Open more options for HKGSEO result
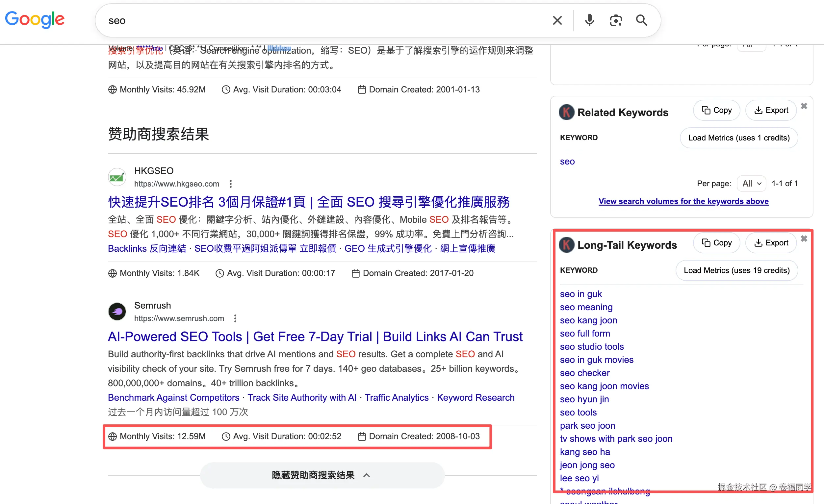The image size is (824, 504). (x=230, y=184)
